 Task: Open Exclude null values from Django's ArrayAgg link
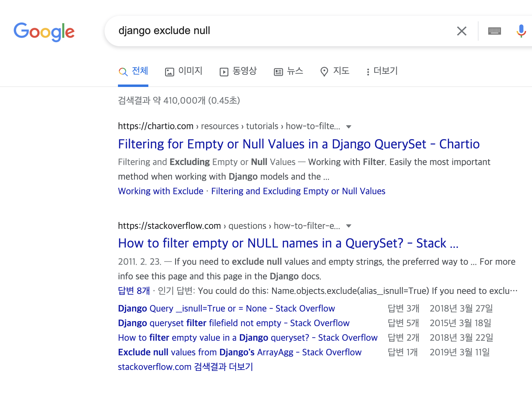click(x=240, y=352)
